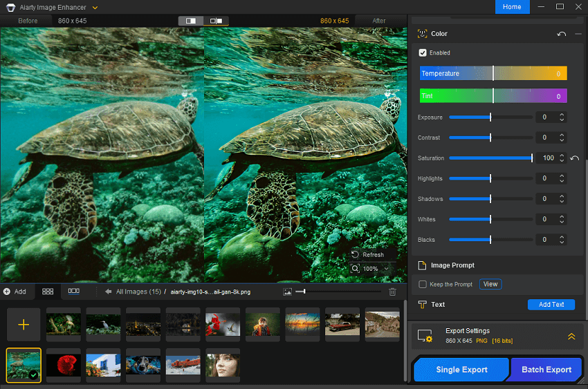
Task: Click the Whites slider track
Action: click(x=490, y=220)
